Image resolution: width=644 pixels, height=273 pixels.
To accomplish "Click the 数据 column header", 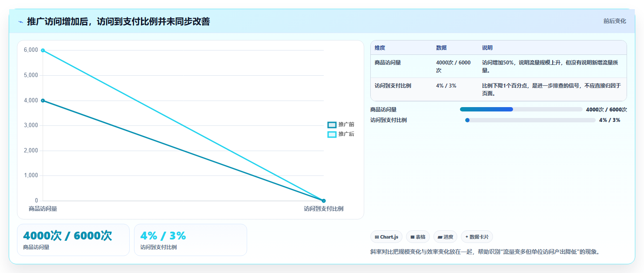I will 441,48.
